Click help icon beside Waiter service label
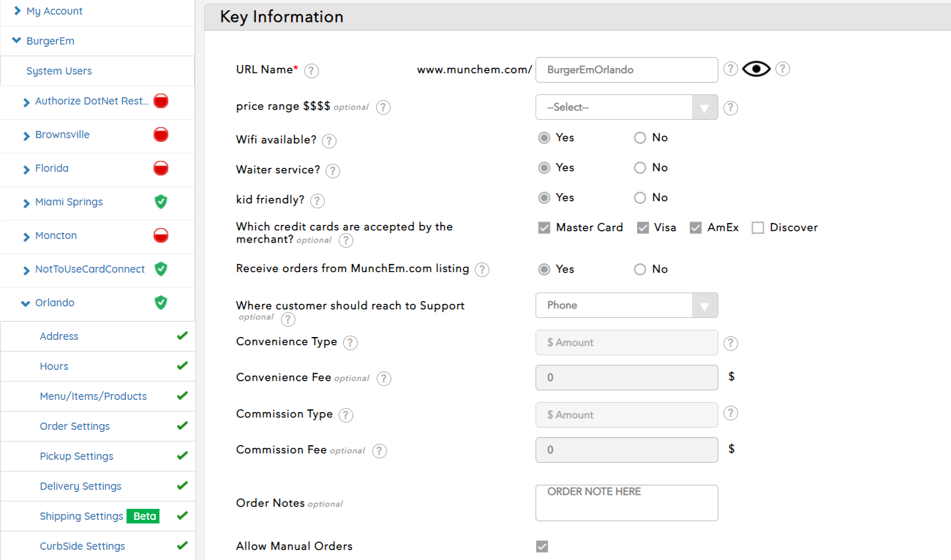The width and height of the screenshot is (951, 560). (333, 171)
